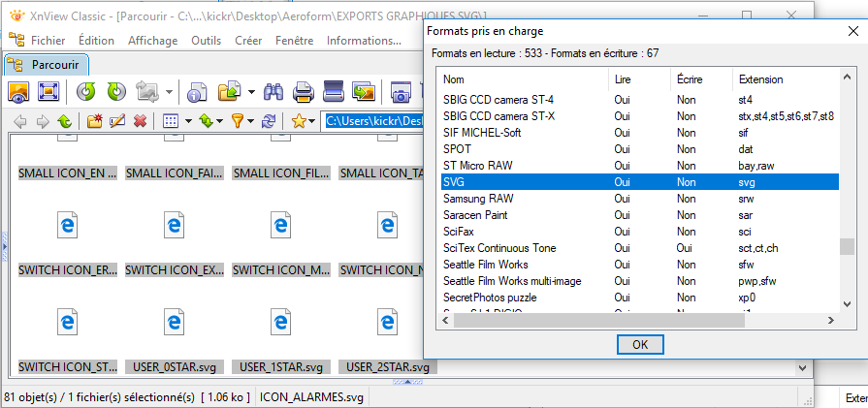Expand the convert icon dropdown arrow
Screen dimensions: 868x408
[x=251, y=92]
